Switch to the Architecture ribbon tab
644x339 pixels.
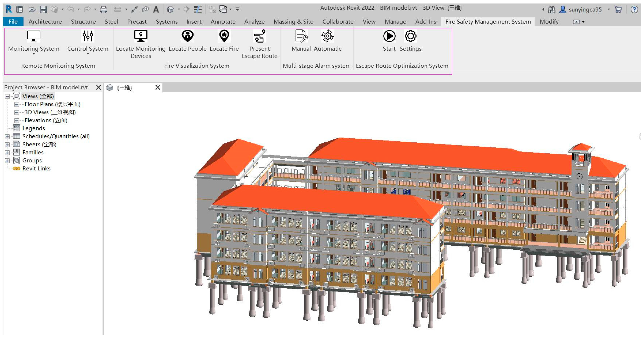click(x=45, y=22)
